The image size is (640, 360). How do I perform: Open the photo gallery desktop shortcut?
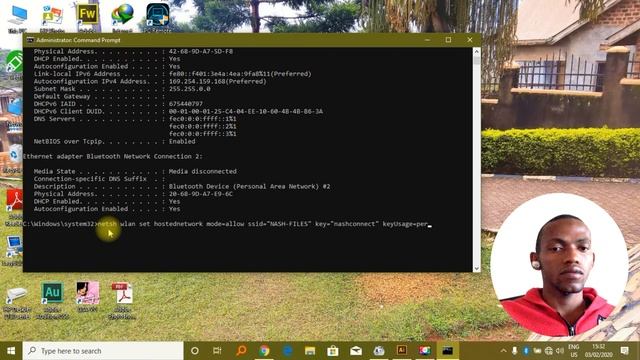click(x=52, y=18)
